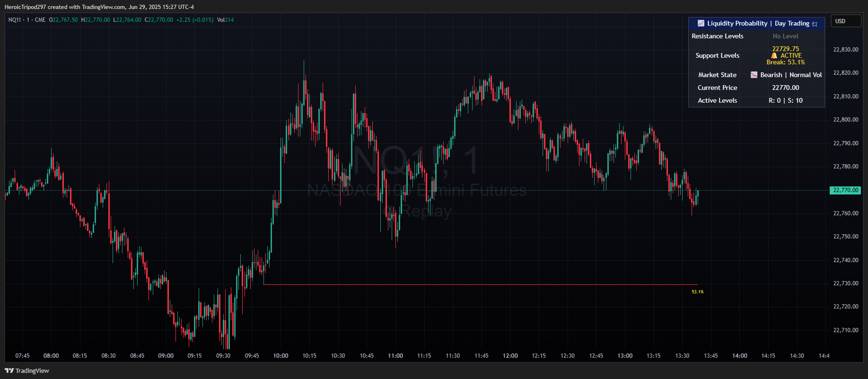Click the star icon after Day Trading
This screenshot has width=868, height=379.
pos(815,24)
